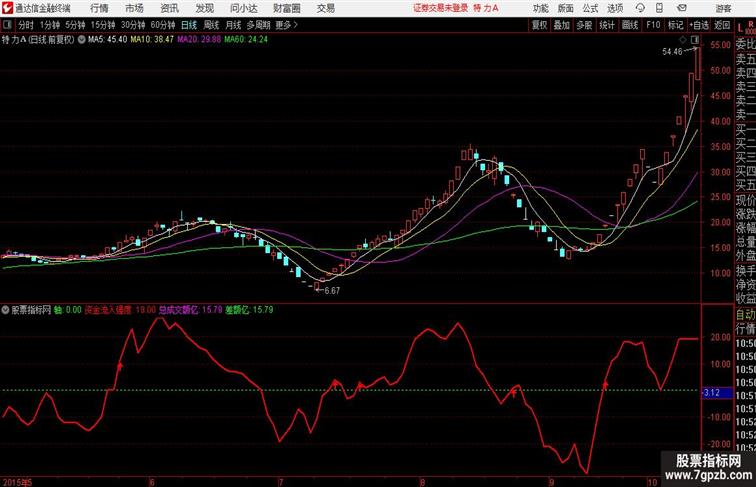Click the month 10 marker on the time axis
This screenshot has height=487, width=756.
652,482
